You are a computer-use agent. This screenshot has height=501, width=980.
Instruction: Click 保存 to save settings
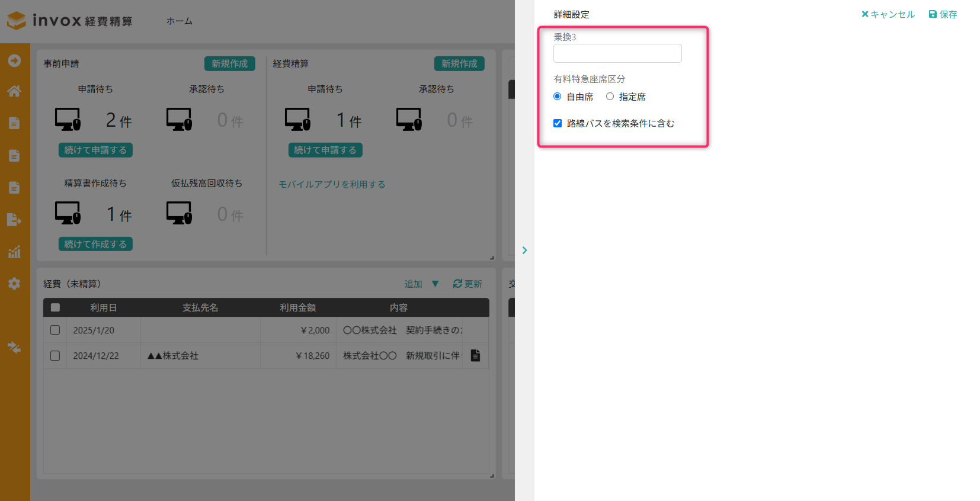[943, 14]
